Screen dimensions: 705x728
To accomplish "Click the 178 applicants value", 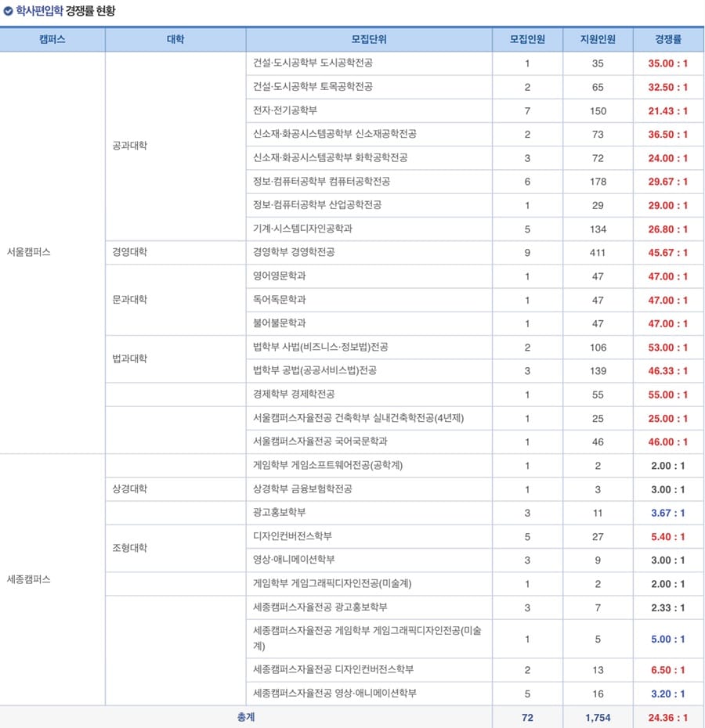I will 598,182.
